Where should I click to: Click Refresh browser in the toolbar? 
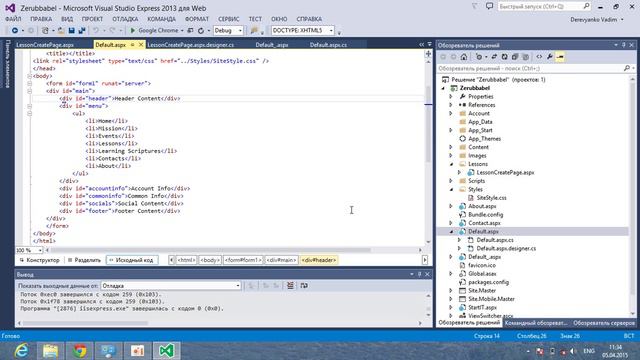[x=201, y=31]
